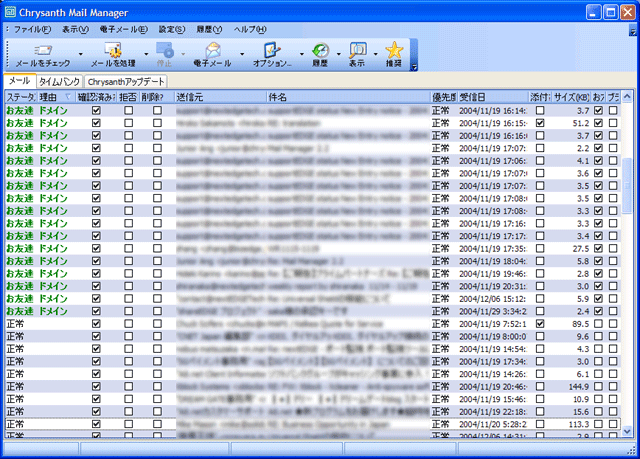640x459 pixels.
Task: Click the menu bar overflow arrow at right
Action: click(633, 32)
